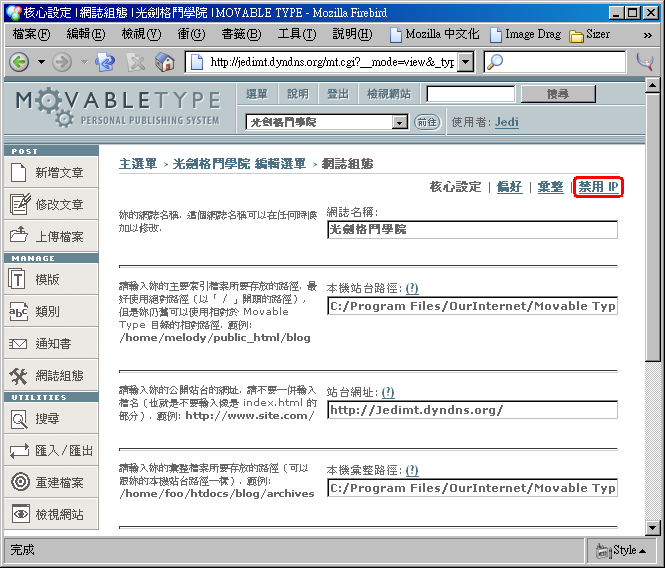Click 光劍格鬥學院 編輯選單 breadcrumb link
The image size is (665, 568).
pyautogui.click(x=239, y=164)
